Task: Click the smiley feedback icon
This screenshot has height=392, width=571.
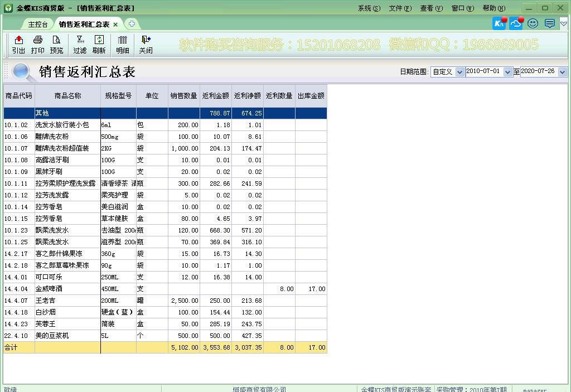Action: click(532, 23)
